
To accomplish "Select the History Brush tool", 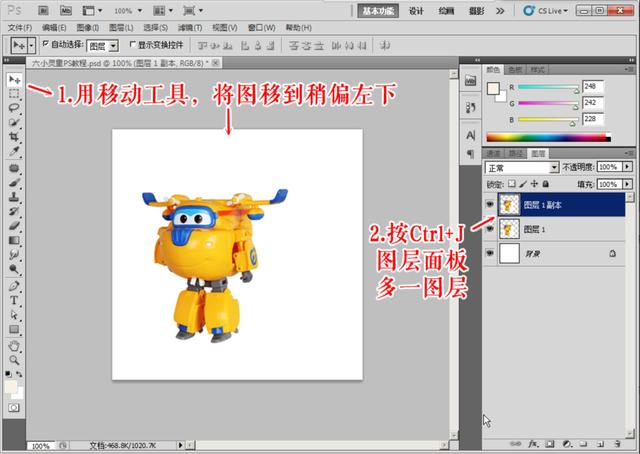I will (x=14, y=211).
